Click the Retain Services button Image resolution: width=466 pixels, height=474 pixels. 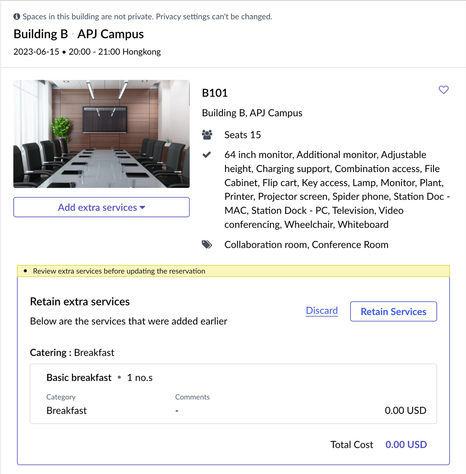pyautogui.click(x=393, y=311)
